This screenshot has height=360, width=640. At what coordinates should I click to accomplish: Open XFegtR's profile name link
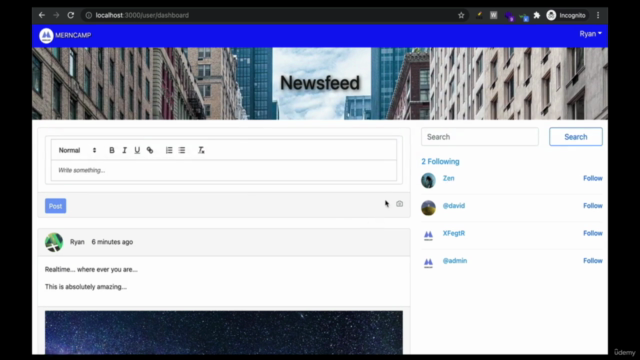454,233
